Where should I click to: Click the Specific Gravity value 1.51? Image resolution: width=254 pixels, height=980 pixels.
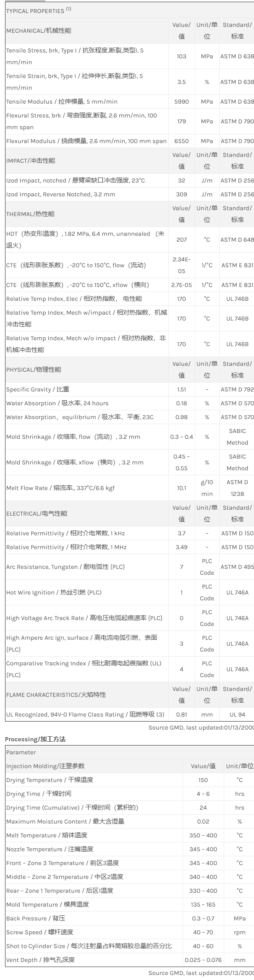pos(181,389)
